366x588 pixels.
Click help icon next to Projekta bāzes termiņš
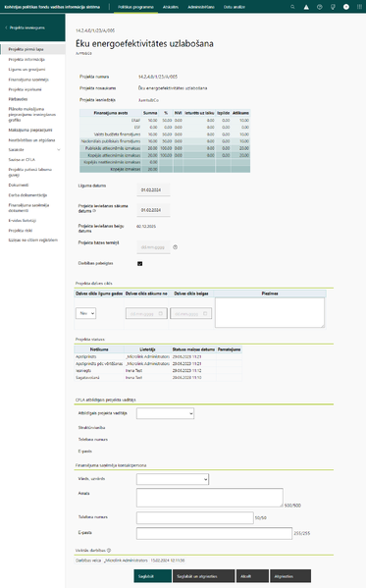pyautogui.click(x=175, y=247)
